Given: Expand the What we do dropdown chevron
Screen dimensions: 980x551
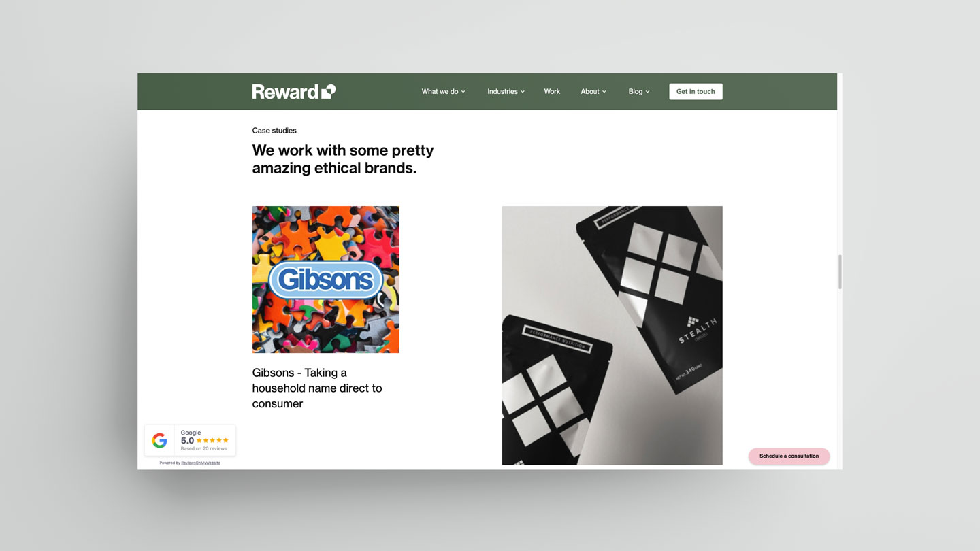Looking at the screenshot, I should [463, 92].
